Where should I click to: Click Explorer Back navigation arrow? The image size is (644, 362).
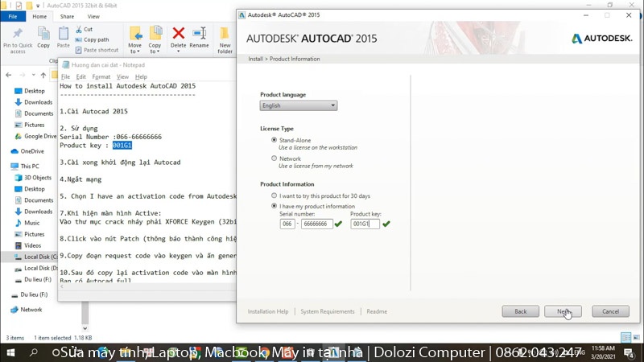[x=9, y=75]
